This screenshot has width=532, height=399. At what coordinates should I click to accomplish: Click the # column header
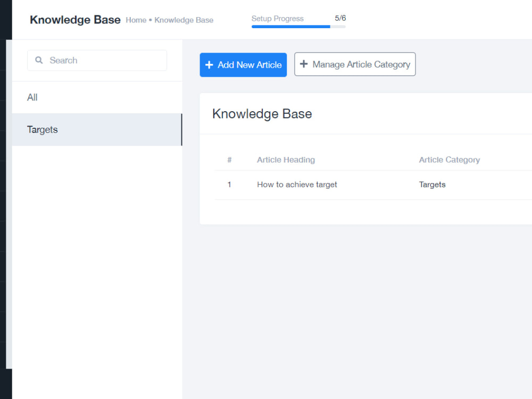point(229,160)
